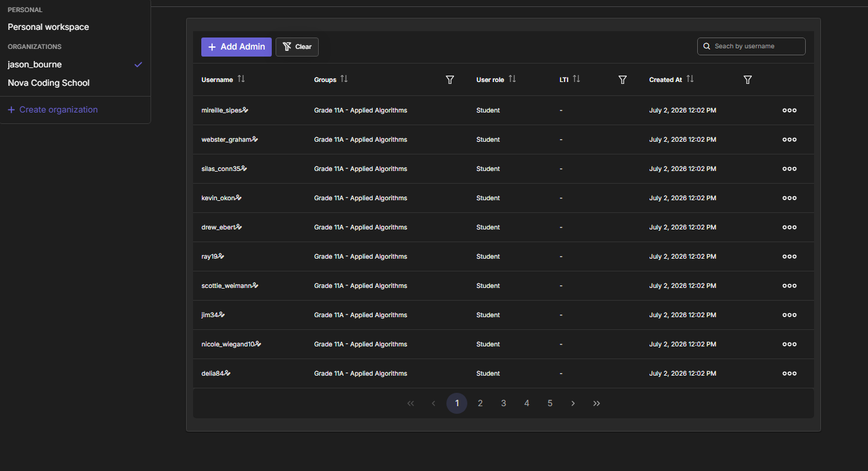
Task: Click icon beside kevin_okon username
Action: point(238,198)
